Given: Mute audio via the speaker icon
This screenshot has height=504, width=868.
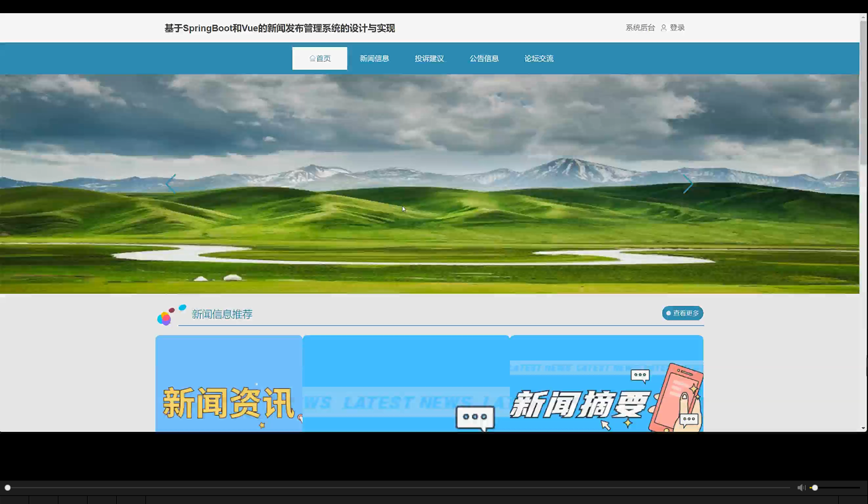Looking at the screenshot, I should pyautogui.click(x=801, y=487).
